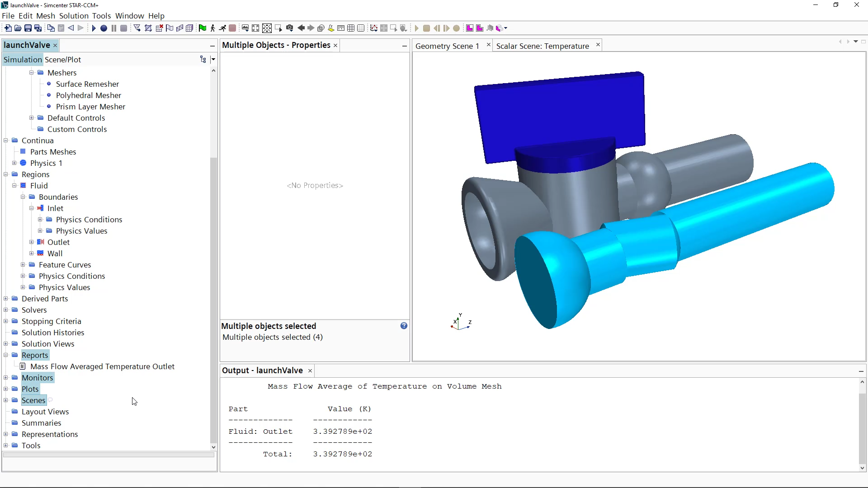Expand the Derived Parts node
The width and height of the screenshot is (868, 488).
point(6,299)
